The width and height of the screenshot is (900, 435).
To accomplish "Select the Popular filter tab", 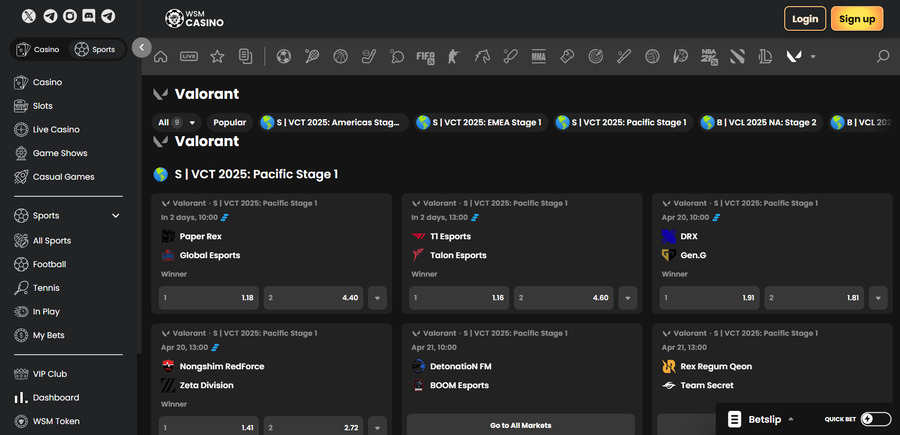I will coord(230,122).
